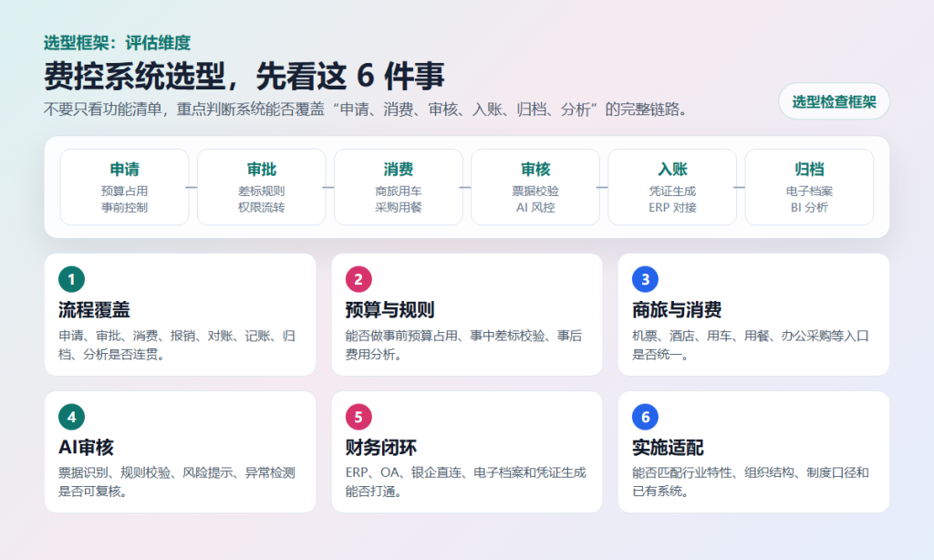Screen dimensions: 934x560
Task: Click the blue number 3 badge
Action: [x=645, y=279]
